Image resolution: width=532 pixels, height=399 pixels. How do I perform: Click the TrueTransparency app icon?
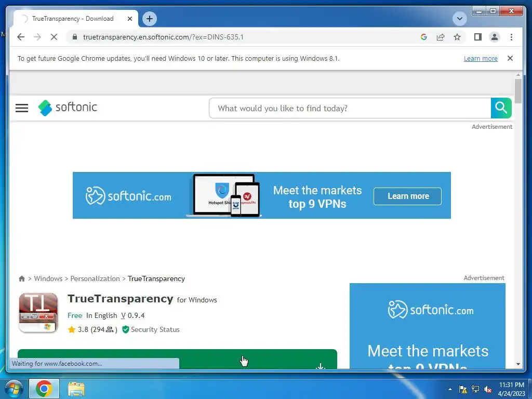pyautogui.click(x=38, y=313)
